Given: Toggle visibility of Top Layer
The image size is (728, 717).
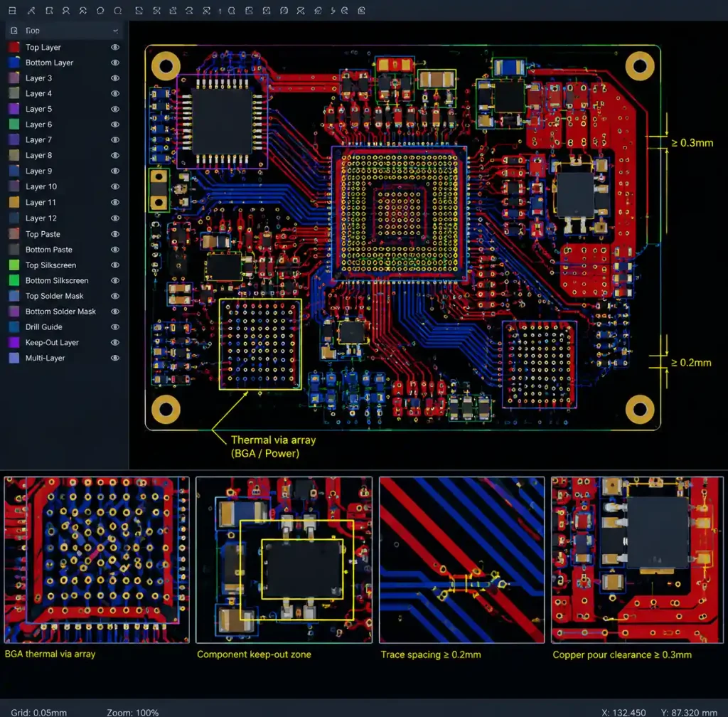Looking at the screenshot, I should point(114,48).
